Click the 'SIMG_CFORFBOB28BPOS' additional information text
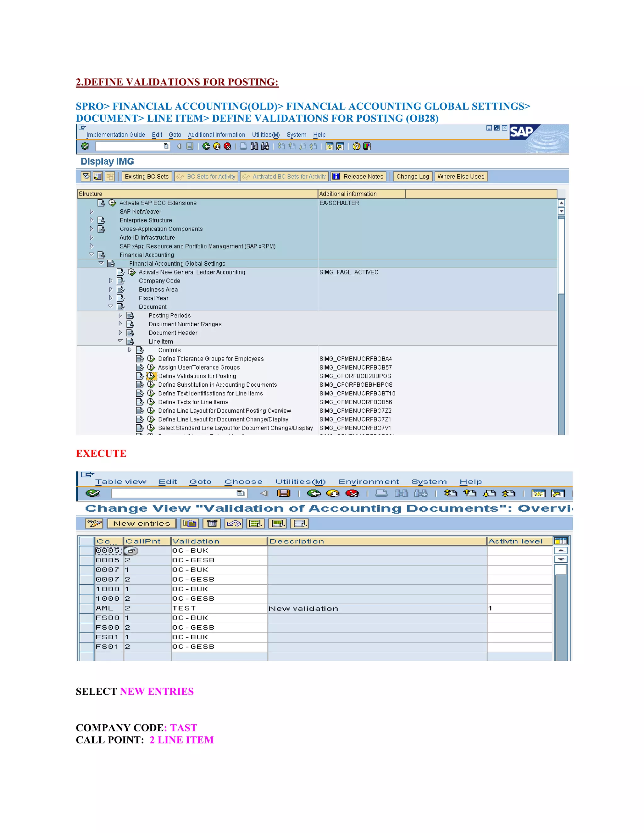 click(x=355, y=376)
